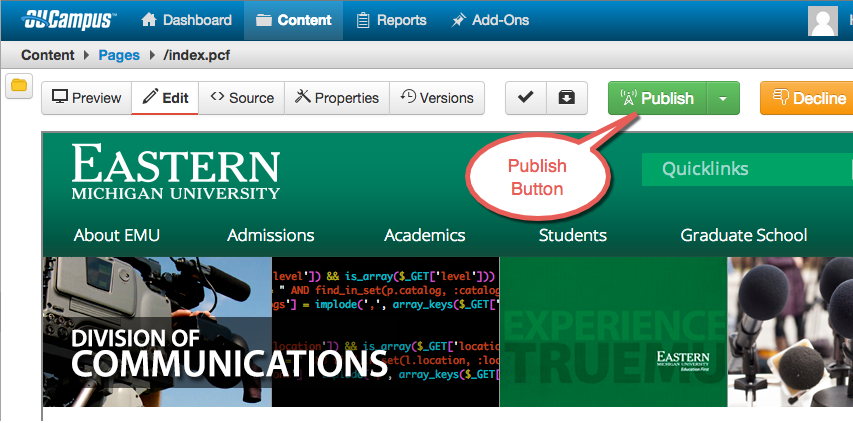Open Admissions navigation link

[270, 235]
